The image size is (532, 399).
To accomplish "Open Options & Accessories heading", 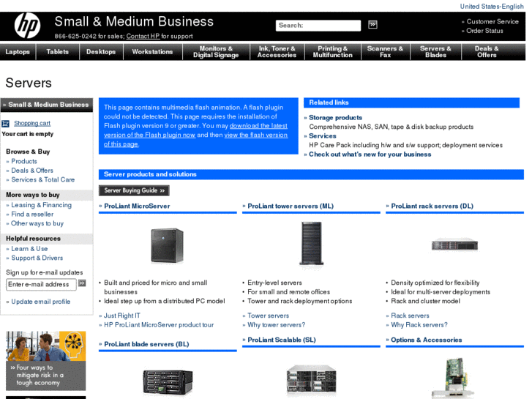I will [x=426, y=340].
